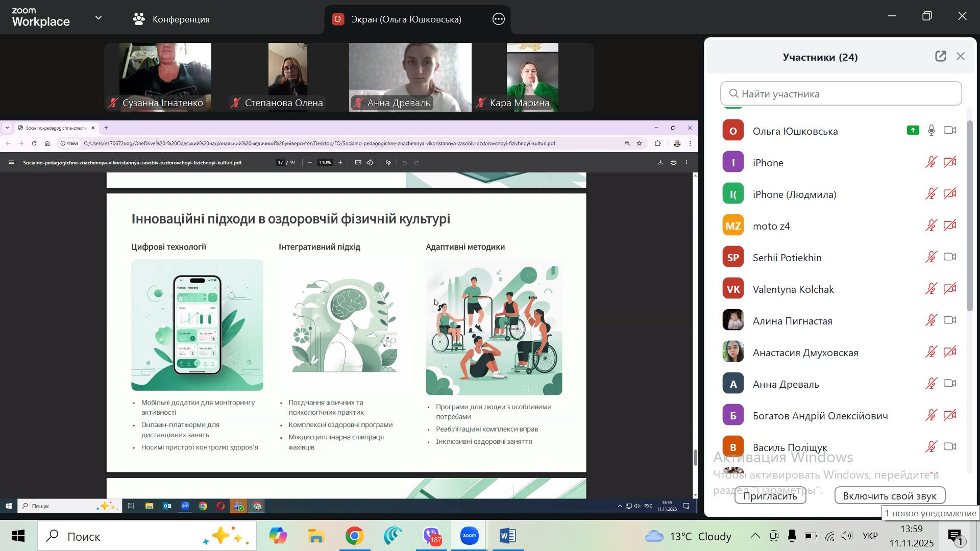Close the Participants panel
The height and width of the screenshot is (551, 980).
[x=961, y=57]
